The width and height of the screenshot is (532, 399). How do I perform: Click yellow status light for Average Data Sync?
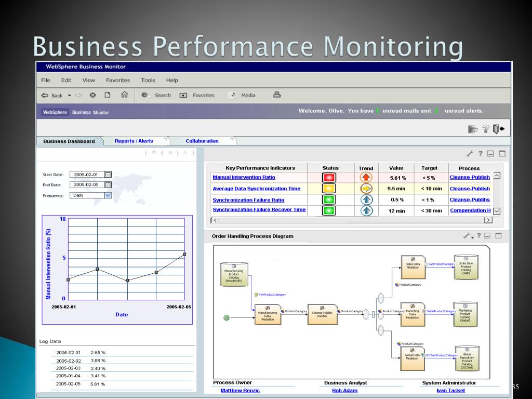(329, 188)
